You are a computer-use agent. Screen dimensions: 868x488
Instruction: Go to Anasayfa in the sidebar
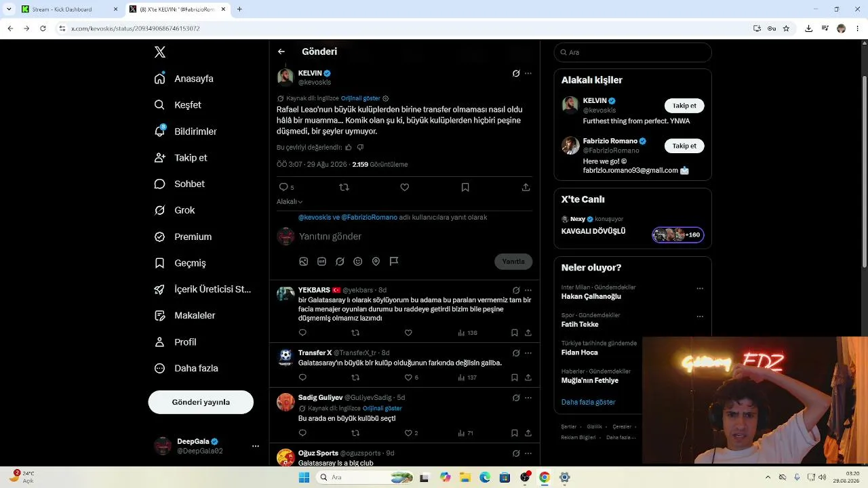pyautogui.click(x=184, y=79)
